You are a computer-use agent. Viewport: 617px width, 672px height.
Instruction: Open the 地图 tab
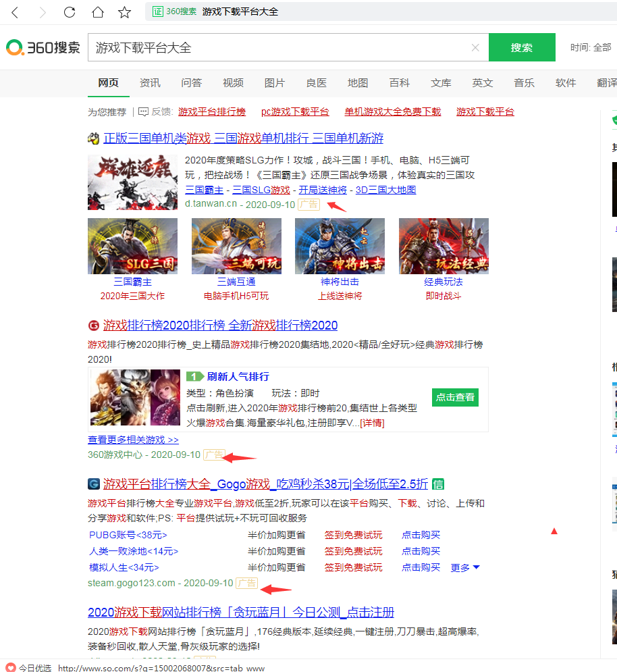pyautogui.click(x=358, y=82)
